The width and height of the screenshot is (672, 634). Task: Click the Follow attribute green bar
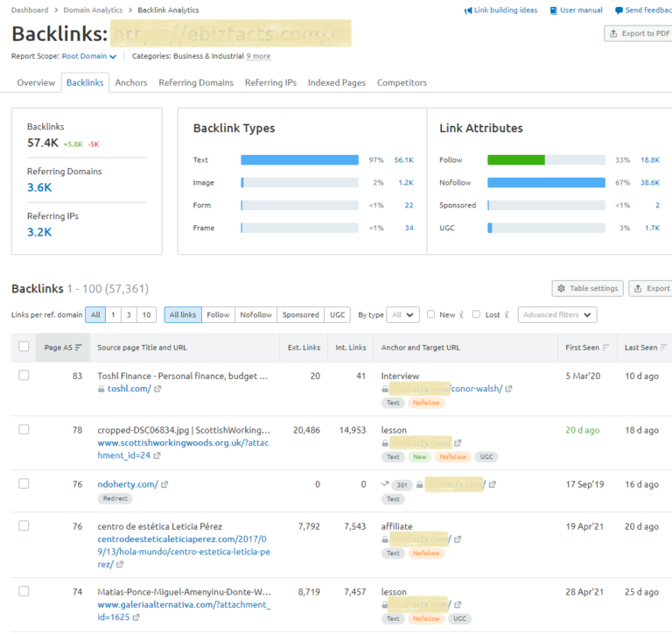point(516,160)
